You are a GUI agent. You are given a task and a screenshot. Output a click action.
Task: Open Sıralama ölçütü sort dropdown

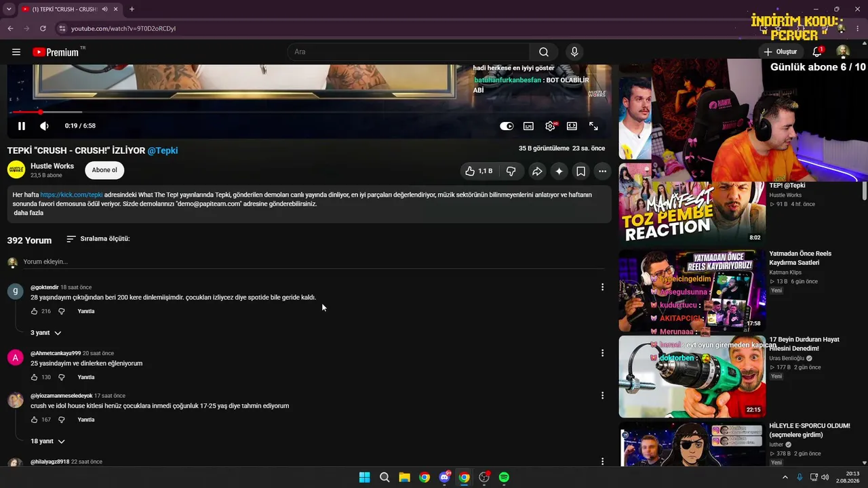(x=98, y=239)
